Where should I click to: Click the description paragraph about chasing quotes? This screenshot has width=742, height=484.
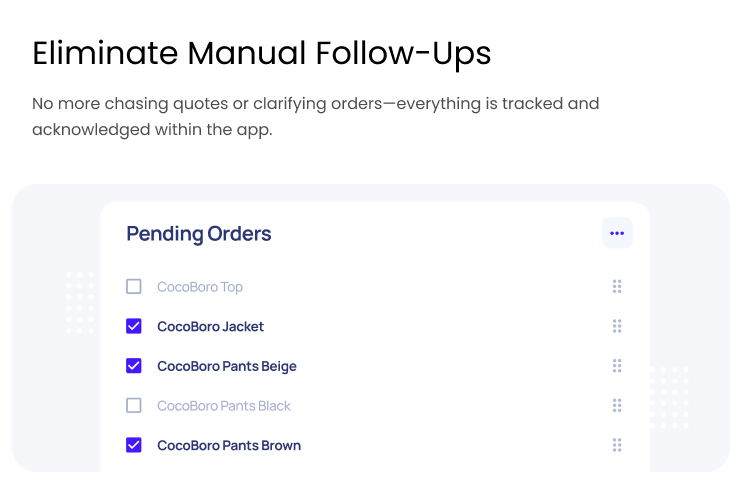tap(315, 116)
